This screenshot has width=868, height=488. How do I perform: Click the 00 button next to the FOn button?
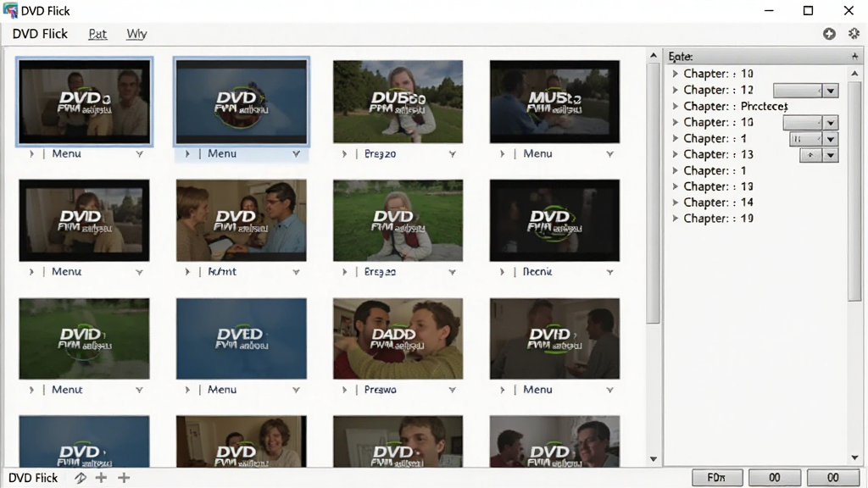(x=775, y=478)
